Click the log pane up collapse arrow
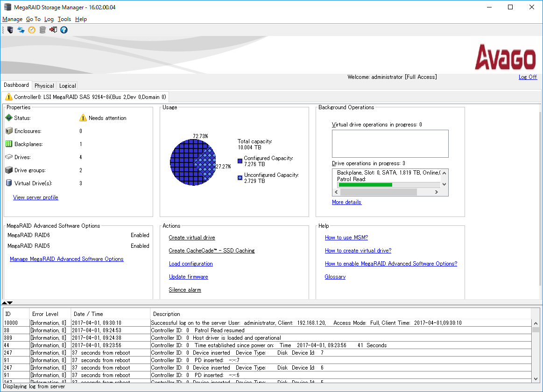 5,303
